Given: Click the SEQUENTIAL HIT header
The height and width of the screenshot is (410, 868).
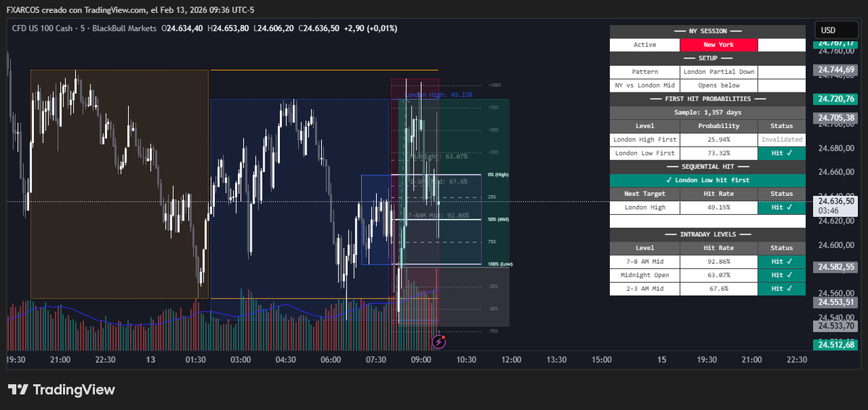Looking at the screenshot, I should tap(707, 166).
